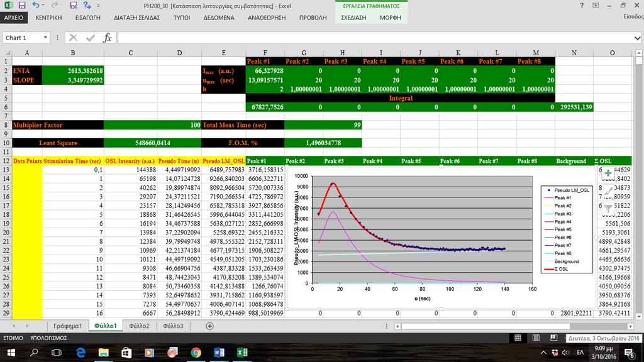Click vertical scrollbar down arrow
This screenshot has height=362, width=644.
639,317
